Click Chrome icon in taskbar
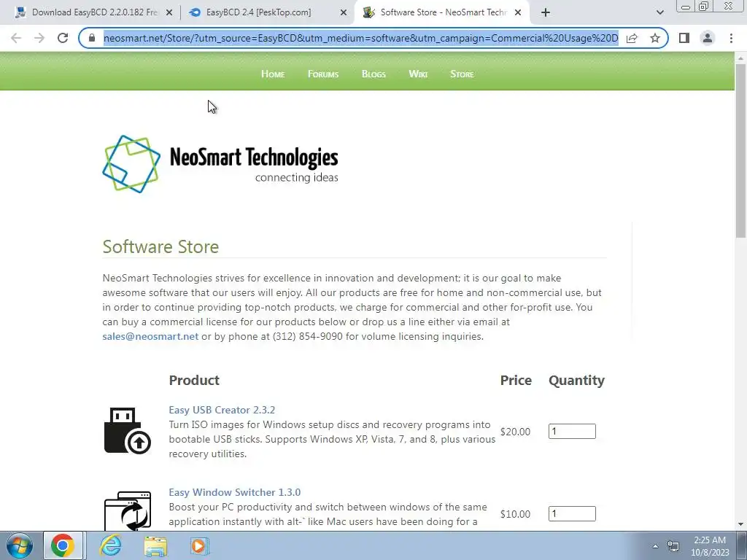Viewport: 747px width, 560px height. tap(63, 545)
